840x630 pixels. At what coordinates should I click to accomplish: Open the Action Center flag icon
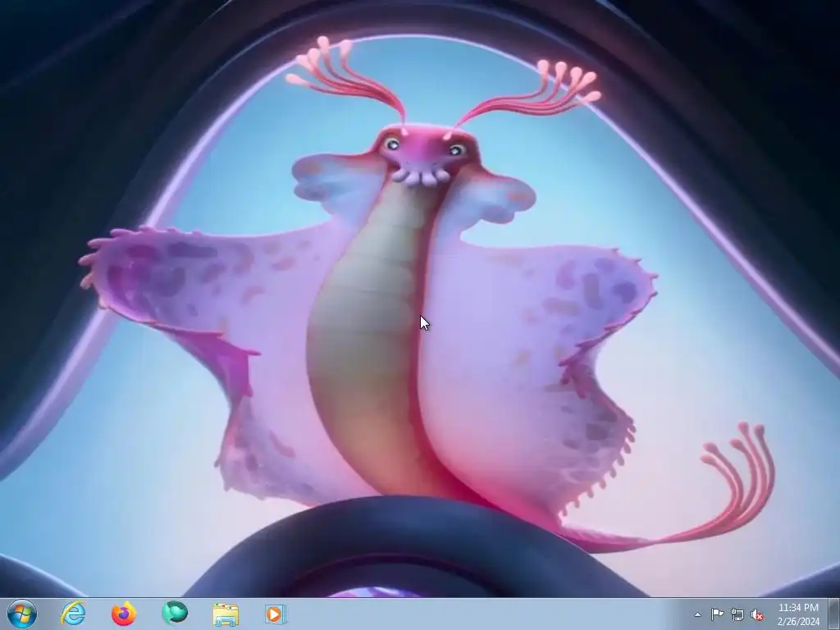pos(717,614)
